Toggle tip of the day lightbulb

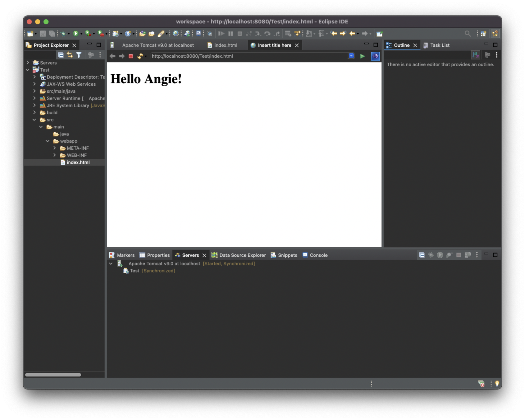(x=497, y=383)
